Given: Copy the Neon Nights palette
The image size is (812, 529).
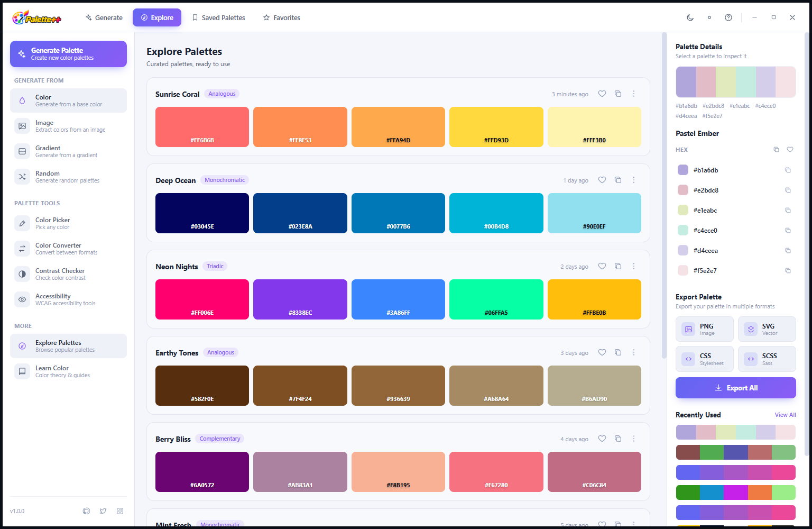Looking at the screenshot, I should [x=617, y=266].
